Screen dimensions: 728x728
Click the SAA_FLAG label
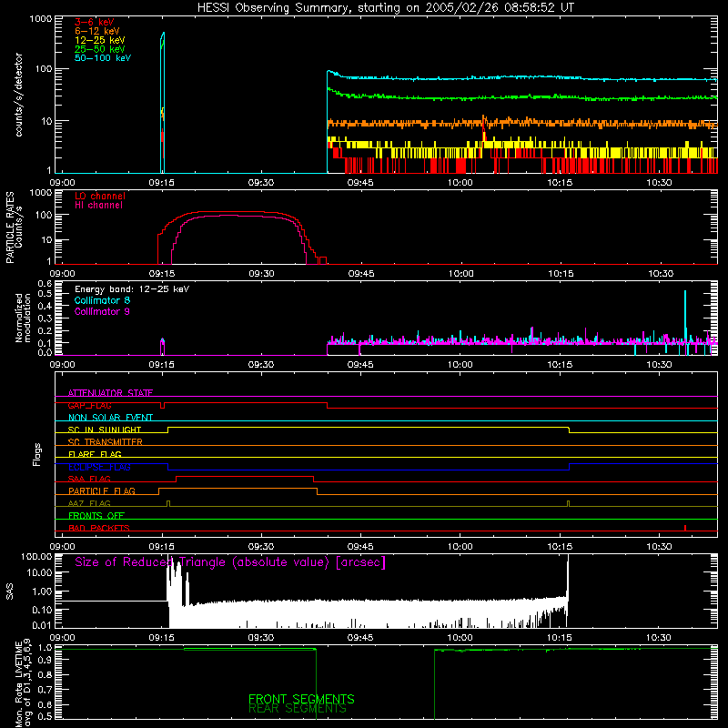pyautogui.click(x=89, y=479)
